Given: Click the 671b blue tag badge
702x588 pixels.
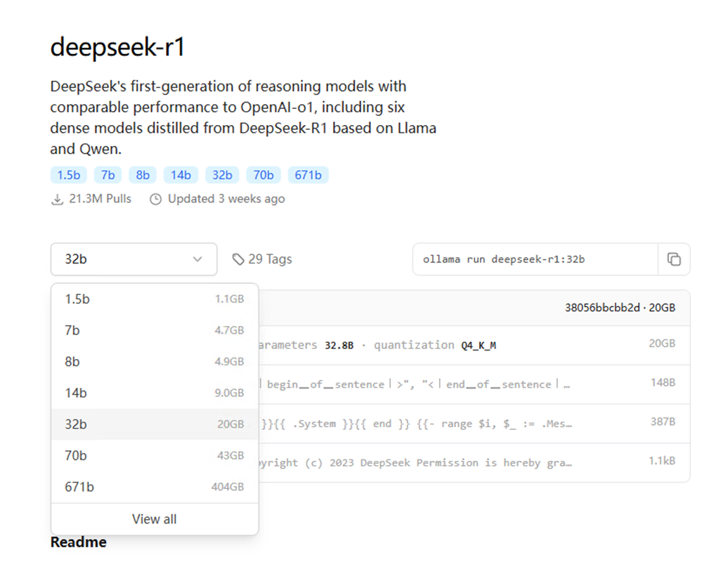Looking at the screenshot, I should click(308, 175).
